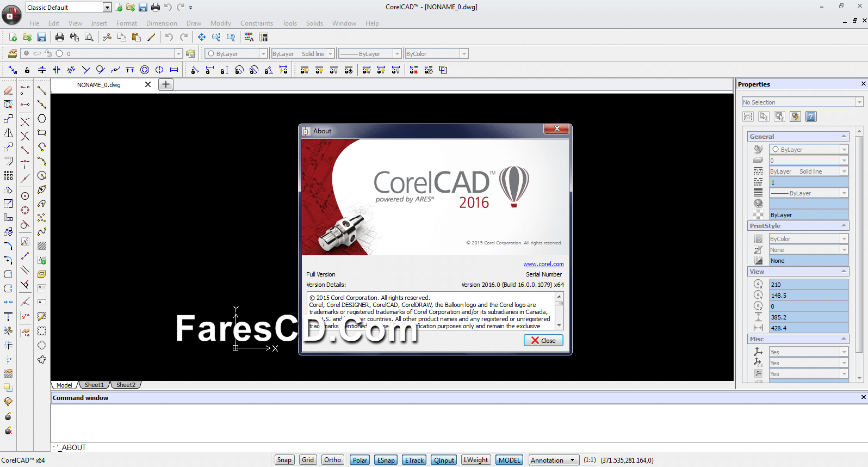Close the Properties panel

coord(863,84)
